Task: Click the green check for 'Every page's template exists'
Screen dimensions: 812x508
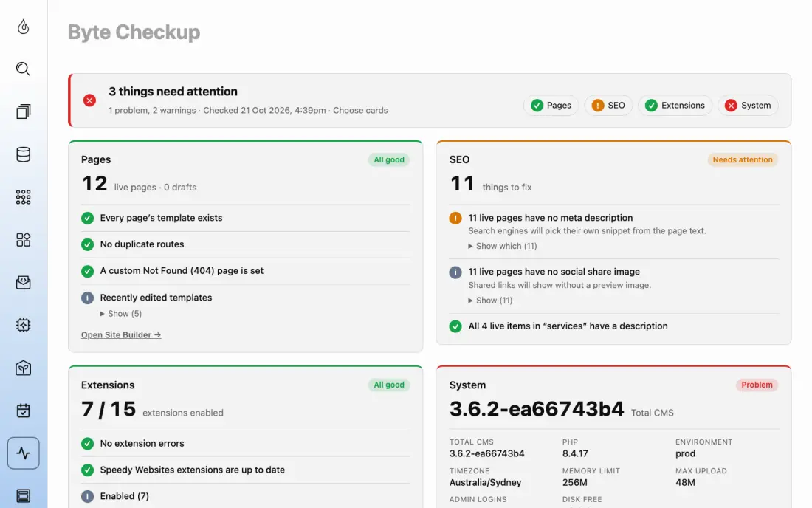Action: [x=88, y=218]
